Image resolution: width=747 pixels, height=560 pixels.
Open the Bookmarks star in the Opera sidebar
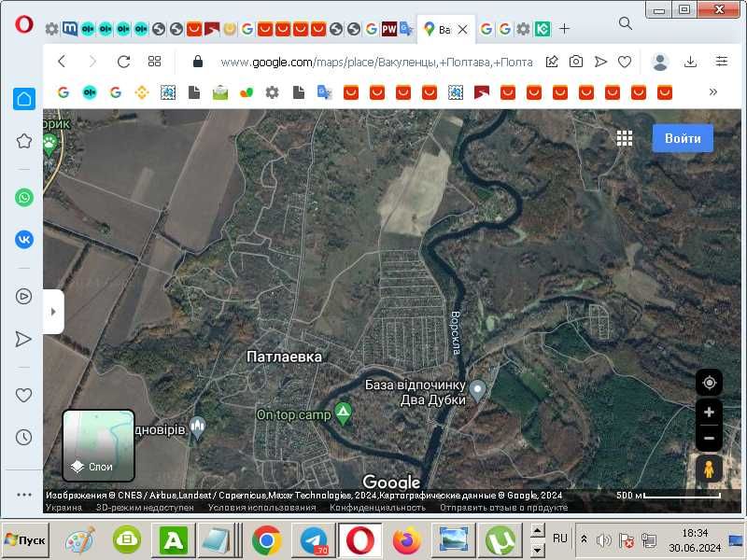24,141
